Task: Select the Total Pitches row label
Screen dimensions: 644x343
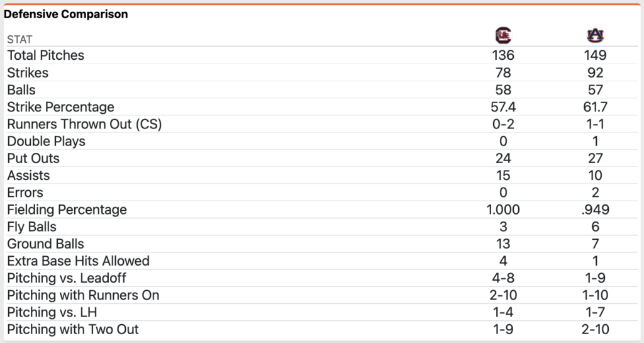Action: pyautogui.click(x=45, y=55)
